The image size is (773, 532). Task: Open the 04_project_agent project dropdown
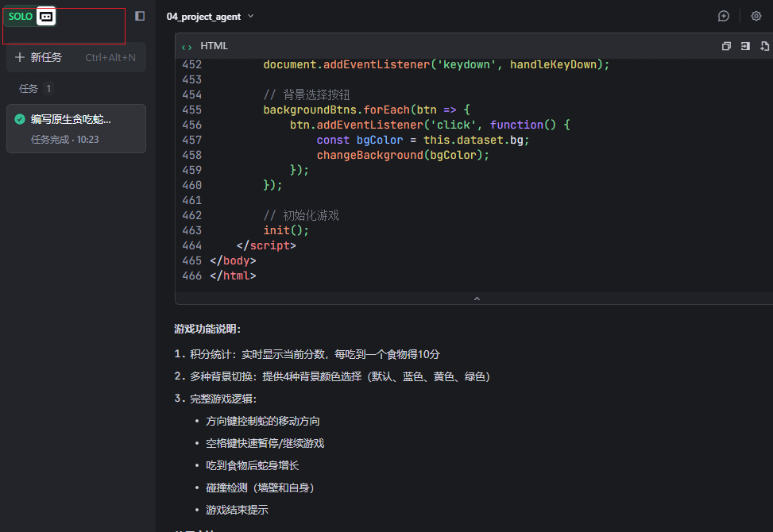[x=210, y=16]
